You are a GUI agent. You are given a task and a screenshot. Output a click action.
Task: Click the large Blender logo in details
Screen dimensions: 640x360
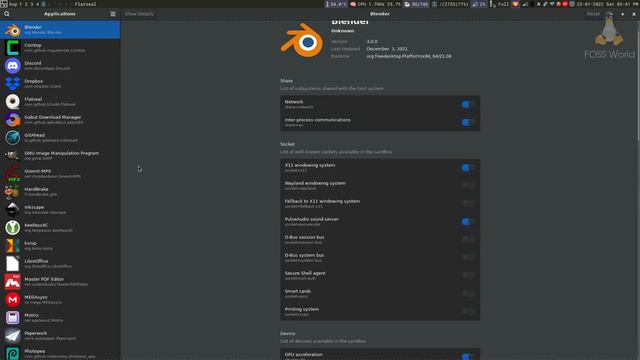[302, 40]
